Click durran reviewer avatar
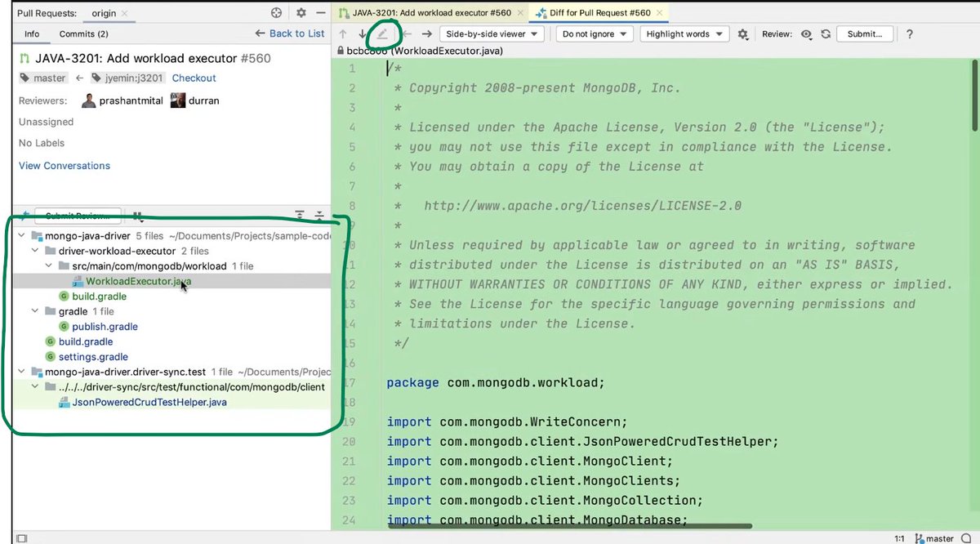The height and width of the screenshot is (544, 980). point(177,100)
